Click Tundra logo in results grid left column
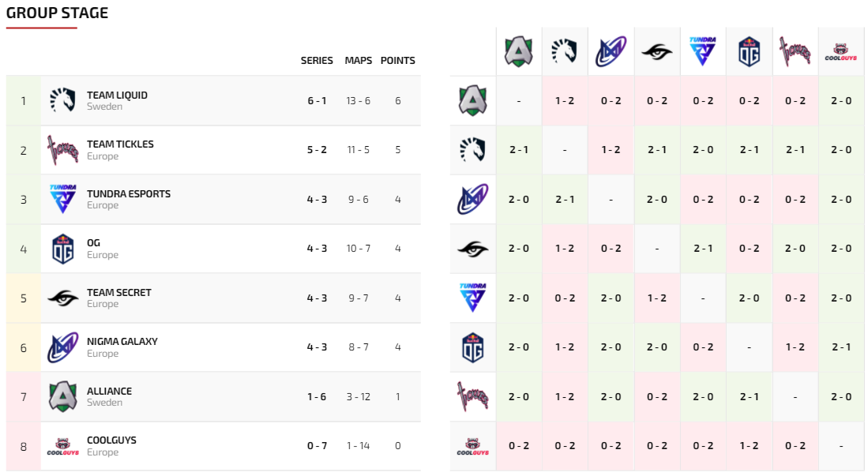Screen dimensions: 868x476 [472, 298]
